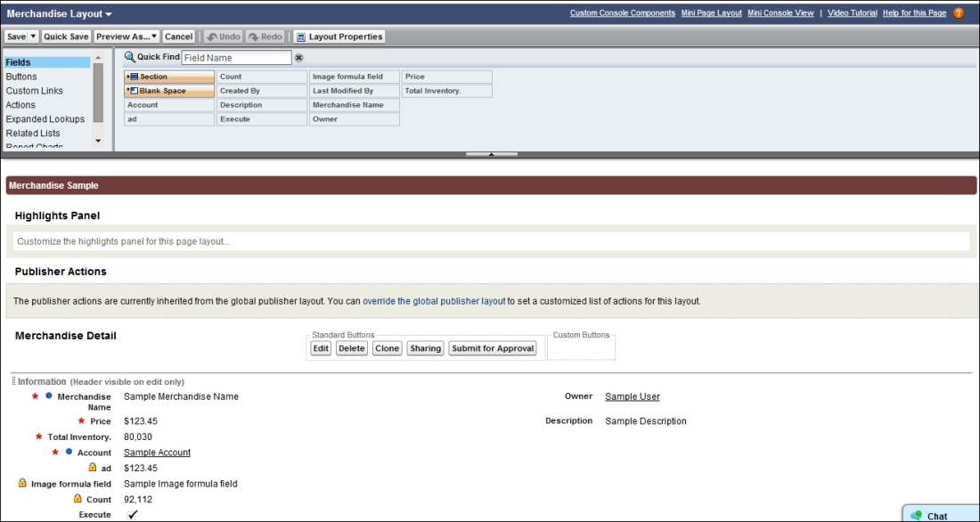This screenshot has width=980, height=522.
Task: Clear the Quick Find box using the x icon
Action: [297, 57]
